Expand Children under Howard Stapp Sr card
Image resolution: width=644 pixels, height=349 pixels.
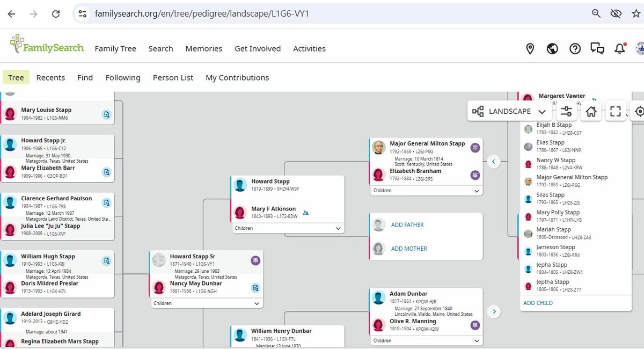(x=207, y=303)
